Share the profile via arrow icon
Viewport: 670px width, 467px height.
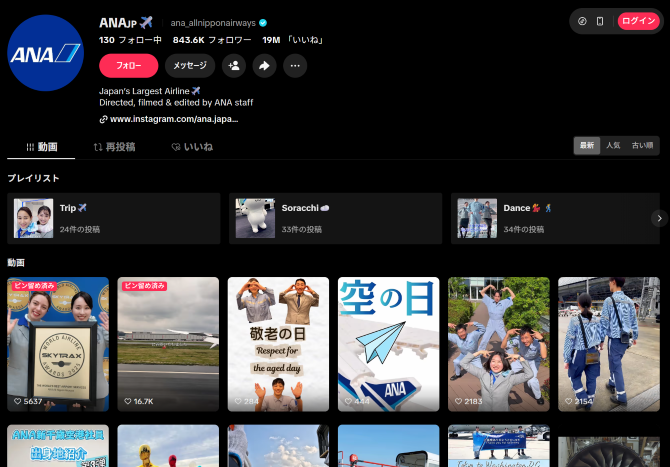264,65
